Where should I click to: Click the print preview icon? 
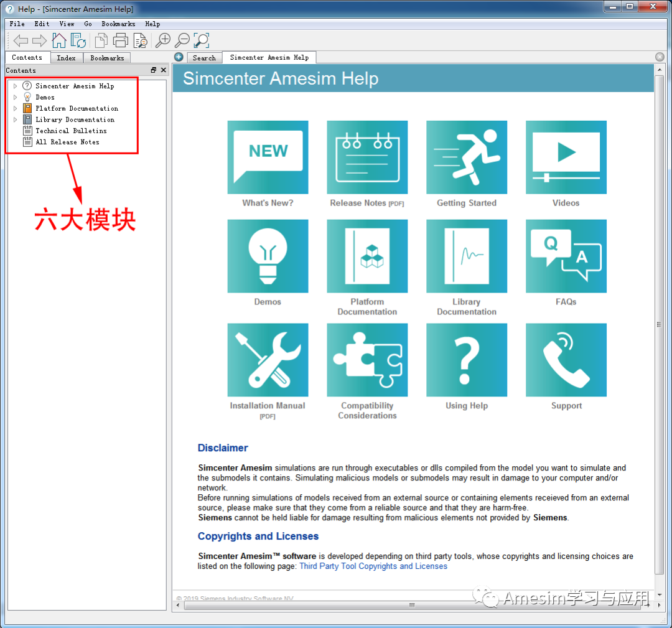[x=140, y=41]
